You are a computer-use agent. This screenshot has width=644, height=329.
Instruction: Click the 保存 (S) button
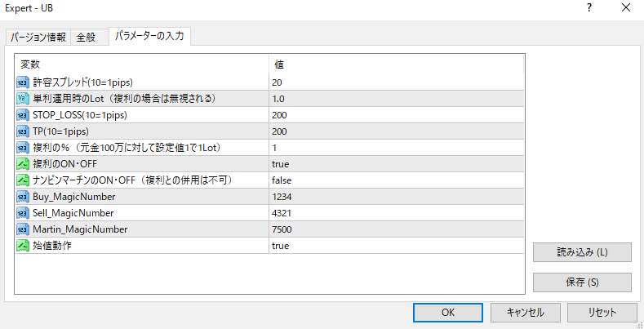pos(582,282)
